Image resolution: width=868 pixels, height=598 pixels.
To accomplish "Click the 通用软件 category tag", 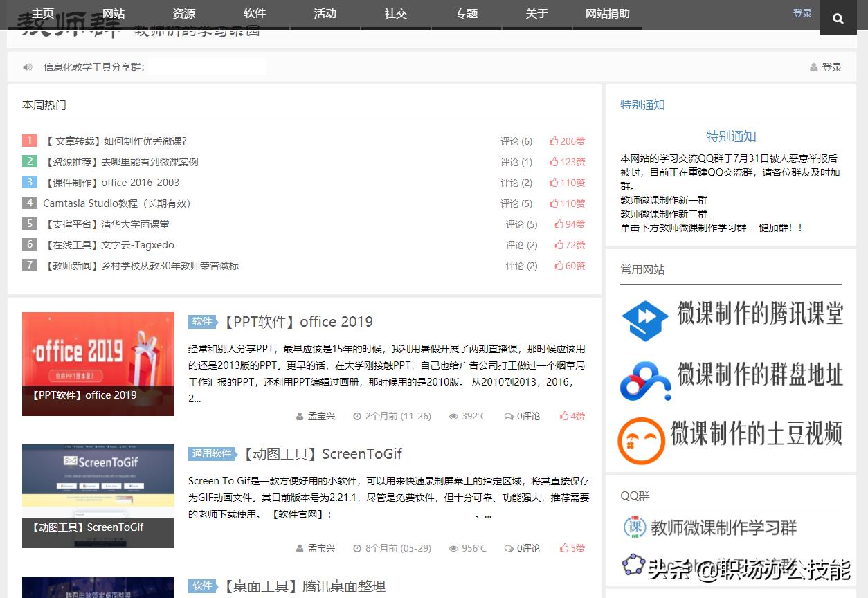I will click(212, 453).
